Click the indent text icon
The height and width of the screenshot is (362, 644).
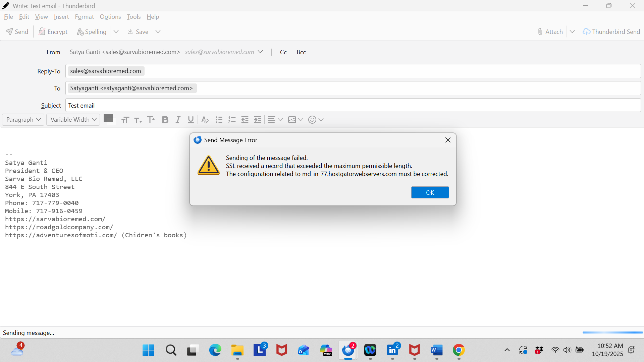pos(258,120)
